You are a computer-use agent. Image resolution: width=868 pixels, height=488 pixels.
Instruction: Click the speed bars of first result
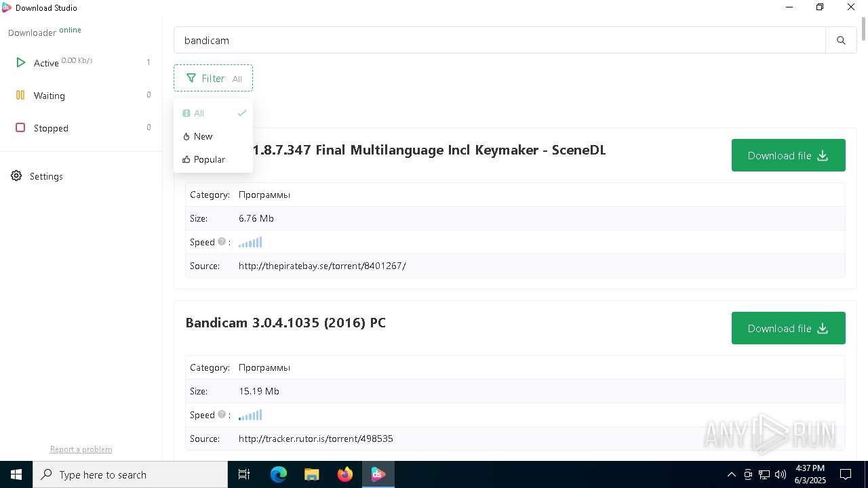pyautogui.click(x=250, y=242)
